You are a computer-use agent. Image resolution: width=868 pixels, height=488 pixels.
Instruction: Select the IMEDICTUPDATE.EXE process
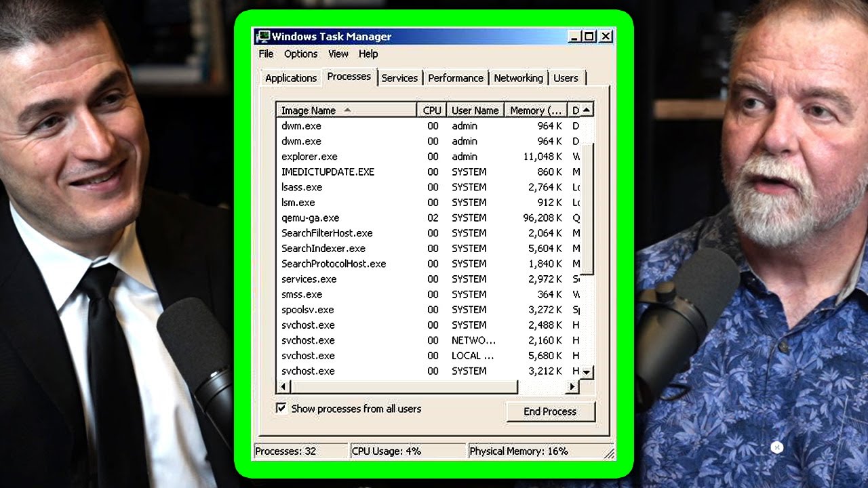pos(429,171)
